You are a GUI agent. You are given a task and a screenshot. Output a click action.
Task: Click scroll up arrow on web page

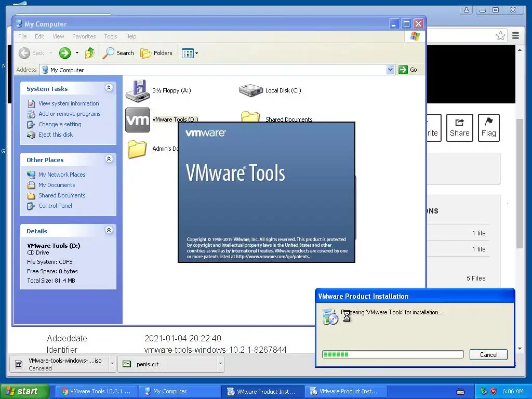(x=520, y=50)
